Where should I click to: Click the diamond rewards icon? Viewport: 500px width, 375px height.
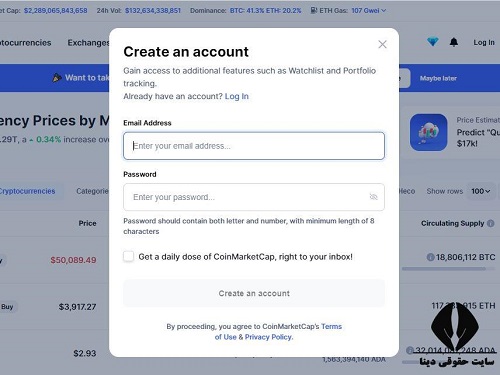(433, 42)
